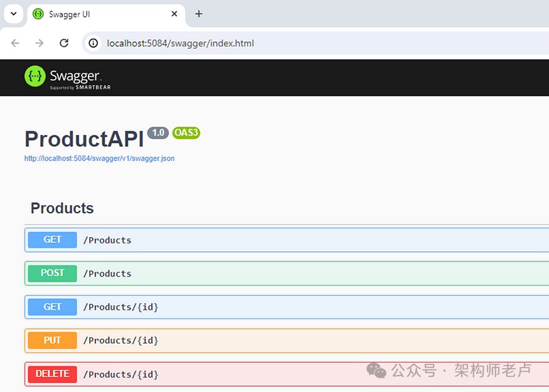Expand the PUT /Products/{id} operation
The height and width of the screenshot is (392, 549).
pyautogui.click(x=287, y=341)
